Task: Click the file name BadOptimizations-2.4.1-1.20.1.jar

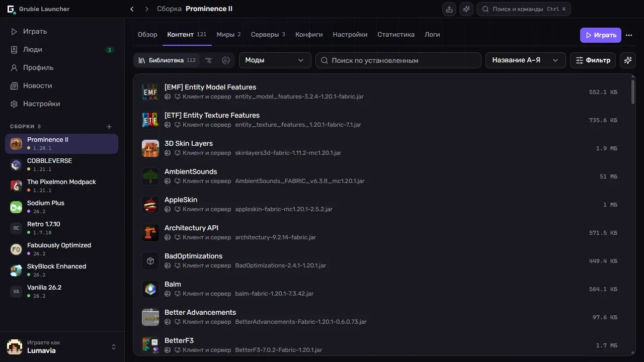Action: click(281, 265)
